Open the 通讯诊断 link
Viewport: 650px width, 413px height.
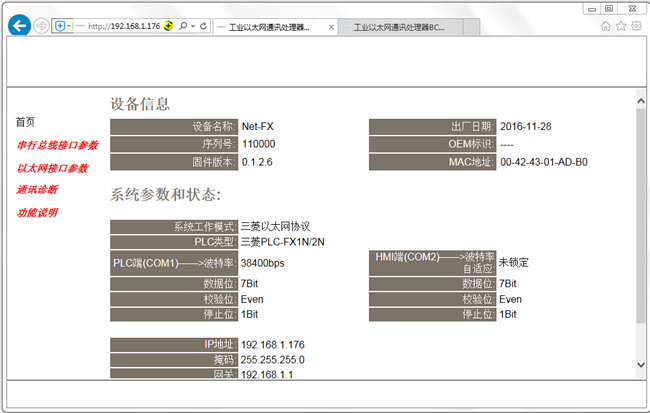pos(37,190)
